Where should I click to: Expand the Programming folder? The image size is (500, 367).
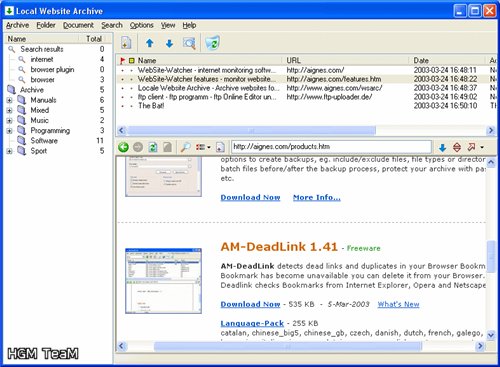9,131
